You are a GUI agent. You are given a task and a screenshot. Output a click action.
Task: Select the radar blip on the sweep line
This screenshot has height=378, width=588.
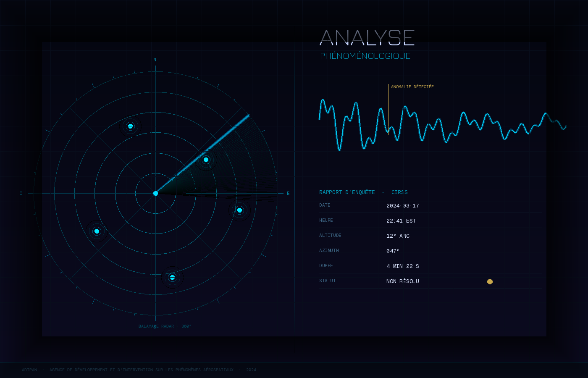click(206, 160)
